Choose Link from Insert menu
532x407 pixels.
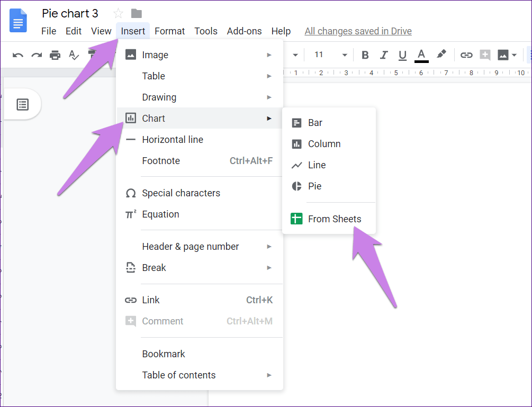200,300
